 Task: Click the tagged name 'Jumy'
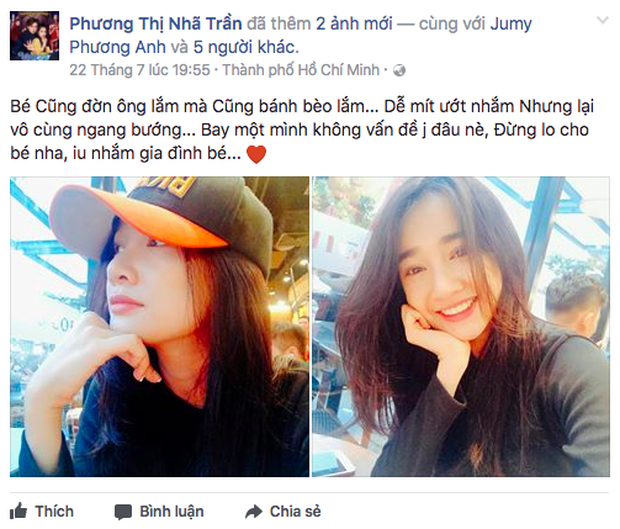511,25
